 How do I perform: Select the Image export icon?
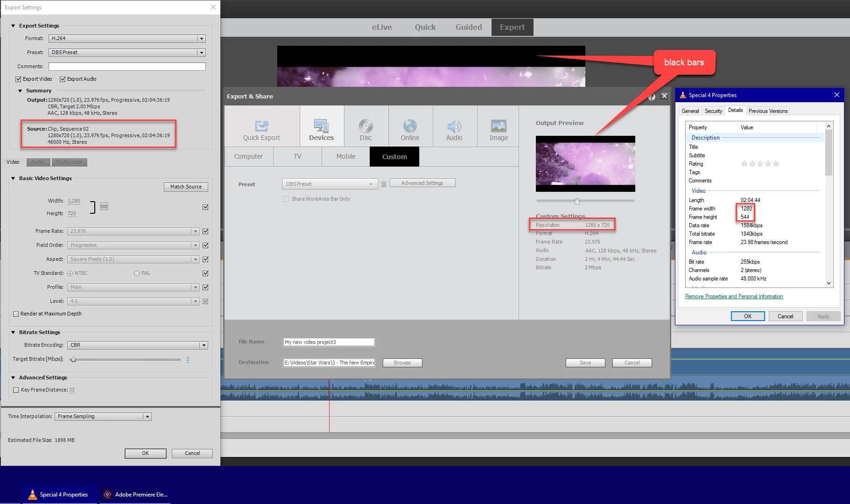pos(499,126)
